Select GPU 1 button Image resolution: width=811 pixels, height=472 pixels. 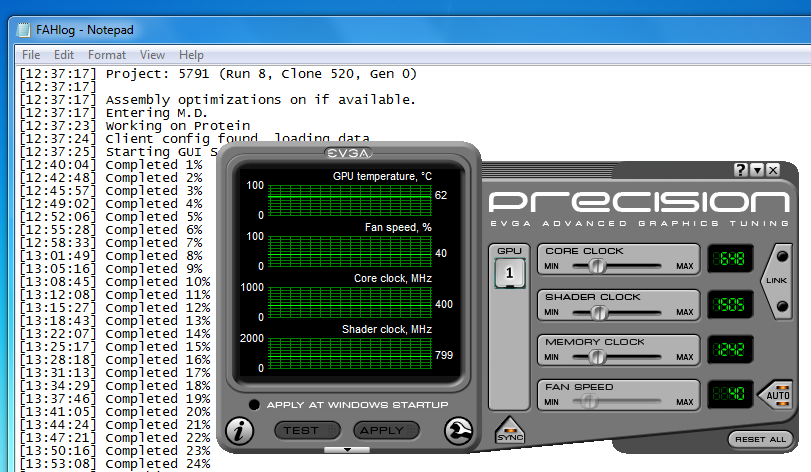(x=509, y=272)
